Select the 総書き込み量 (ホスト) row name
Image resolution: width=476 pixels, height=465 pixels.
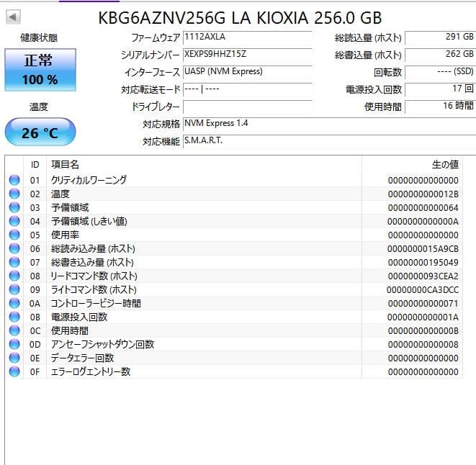(92, 262)
